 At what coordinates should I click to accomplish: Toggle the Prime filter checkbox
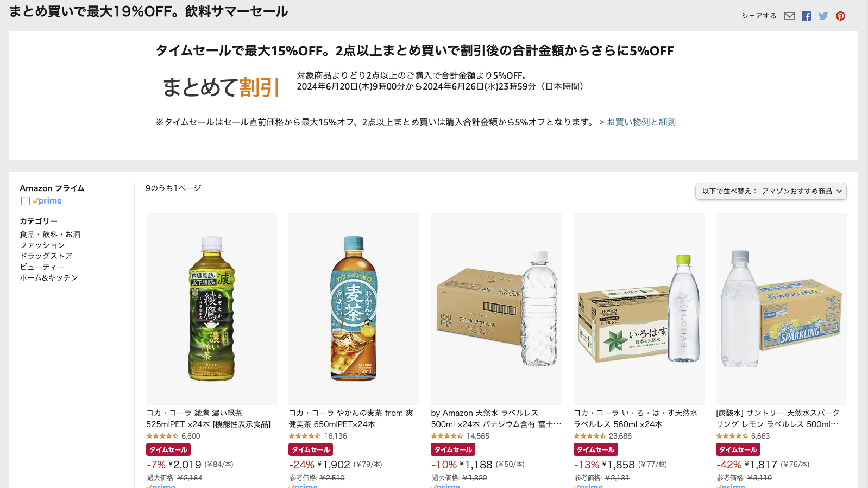26,201
